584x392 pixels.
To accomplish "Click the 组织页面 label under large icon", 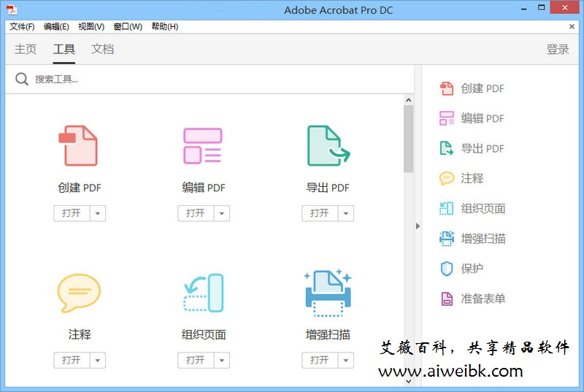I will coord(204,334).
